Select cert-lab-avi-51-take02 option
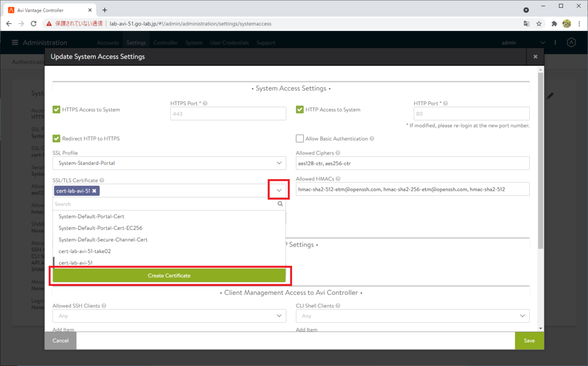Image resolution: width=588 pixels, height=366 pixels. [x=169, y=251]
